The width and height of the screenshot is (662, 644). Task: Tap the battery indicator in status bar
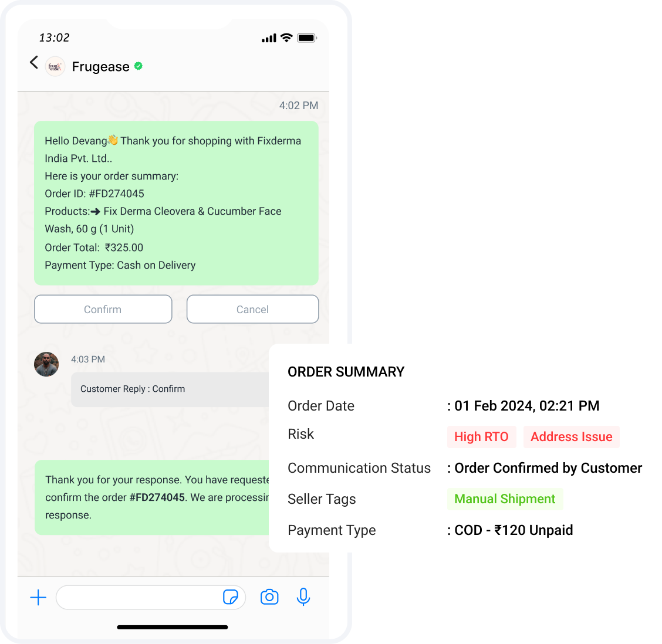point(307,38)
